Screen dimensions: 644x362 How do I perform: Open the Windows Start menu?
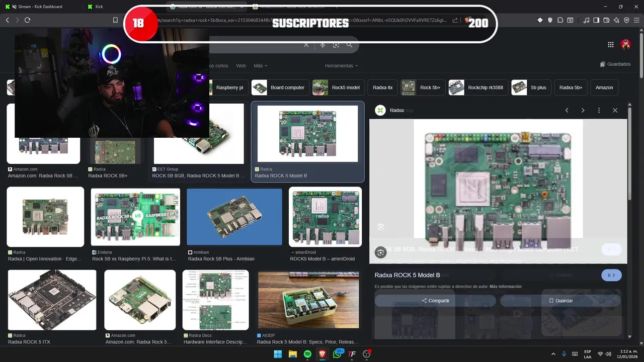[x=278, y=354]
